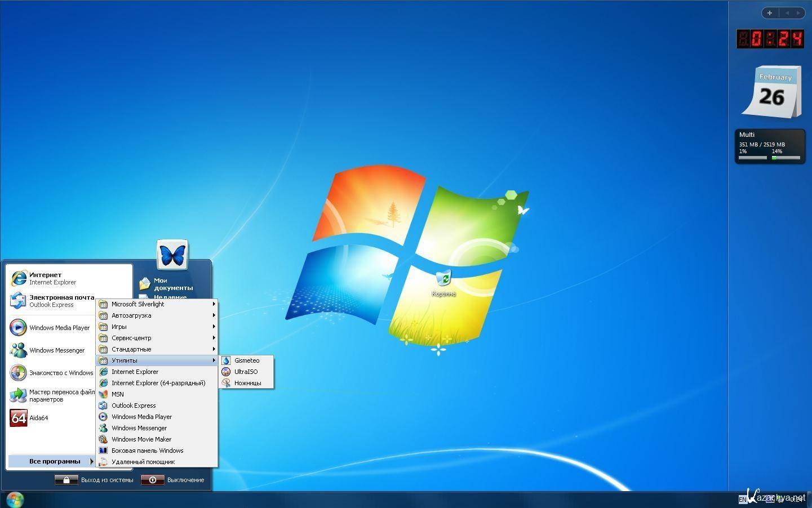Click the sidebar previous-page arrow

786,12
